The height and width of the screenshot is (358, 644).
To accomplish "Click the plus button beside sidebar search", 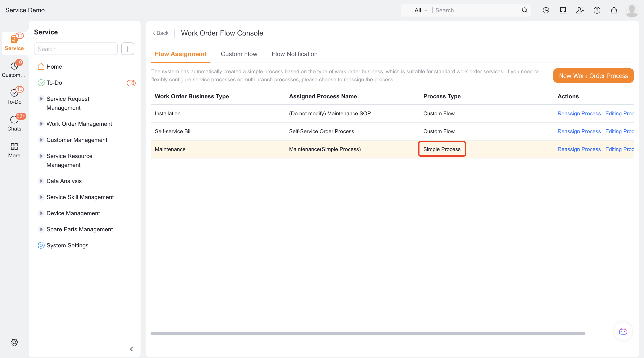I will (128, 49).
